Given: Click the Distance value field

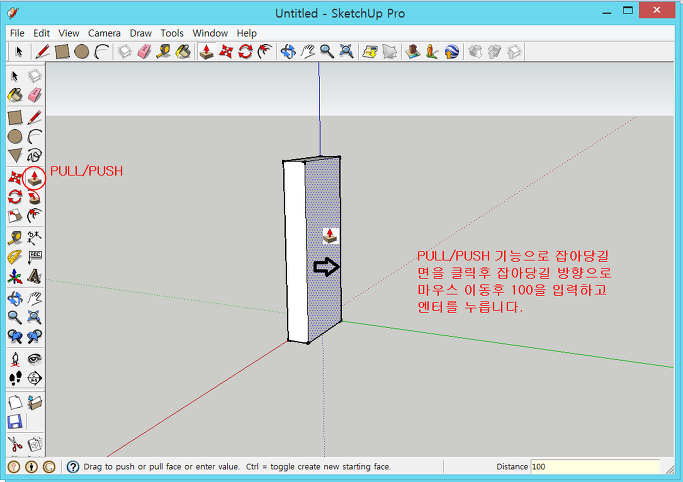Looking at the screenshot, I should (x=595, y=467).
